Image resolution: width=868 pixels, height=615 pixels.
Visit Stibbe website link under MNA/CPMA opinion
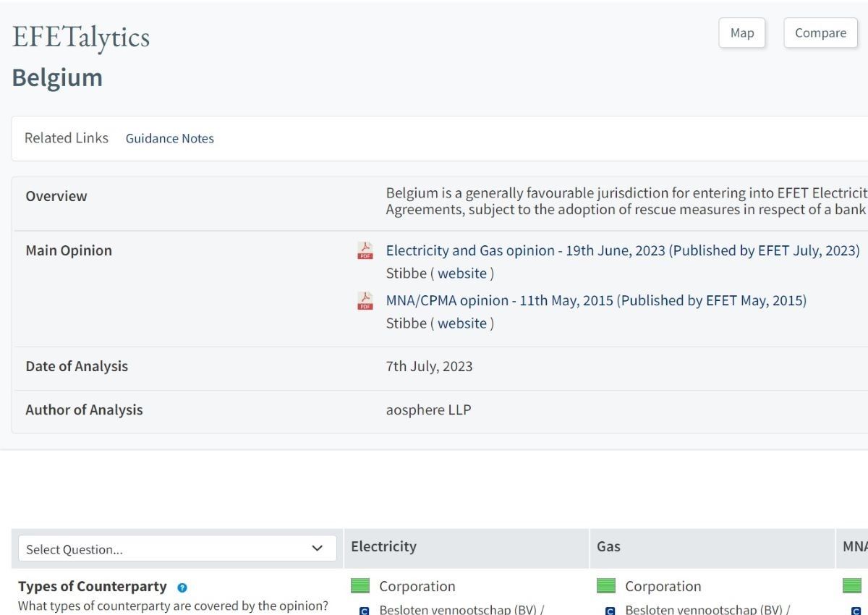click(462, 323)
